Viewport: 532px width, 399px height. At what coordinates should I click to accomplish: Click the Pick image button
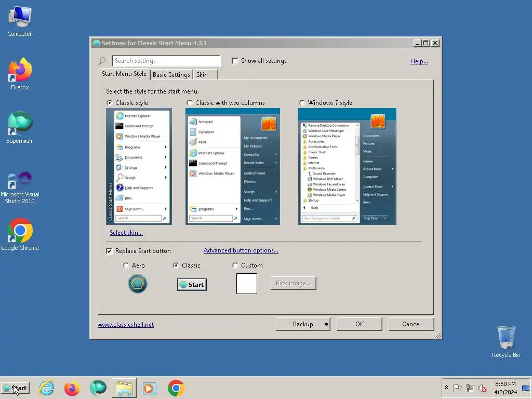tap(293, 283)
